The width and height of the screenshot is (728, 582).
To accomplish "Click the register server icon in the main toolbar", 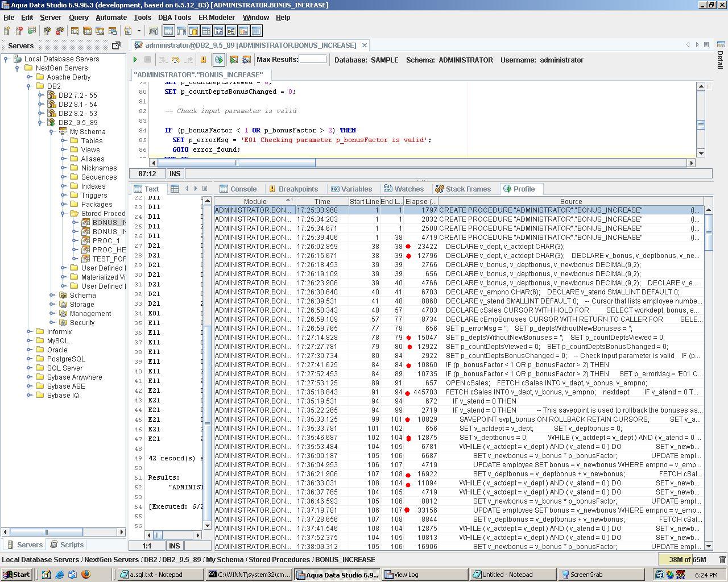I will pos(7,31).
